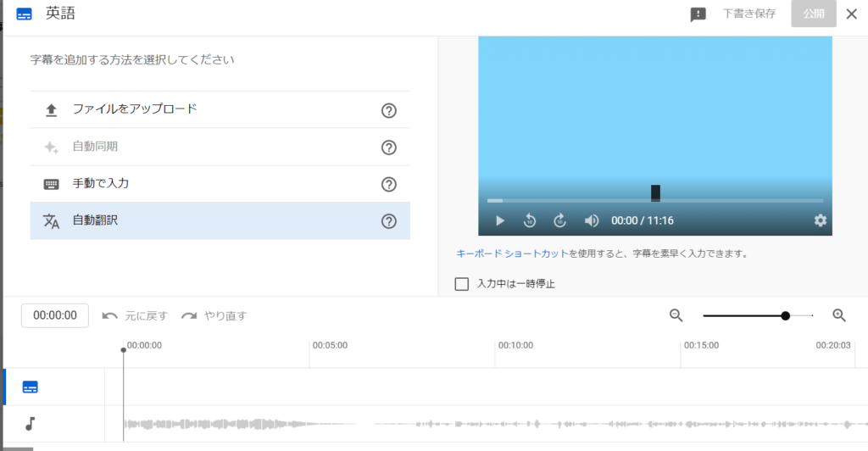This screenshot has width=868, height=451.
Task: Select 手動で入力 option
Action: [x=101, y=183]
